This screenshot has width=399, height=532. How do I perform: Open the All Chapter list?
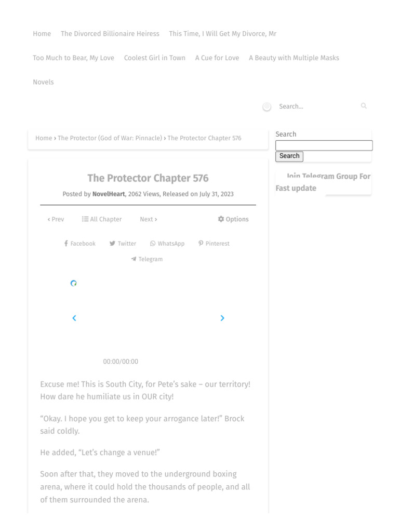point(102,219)
